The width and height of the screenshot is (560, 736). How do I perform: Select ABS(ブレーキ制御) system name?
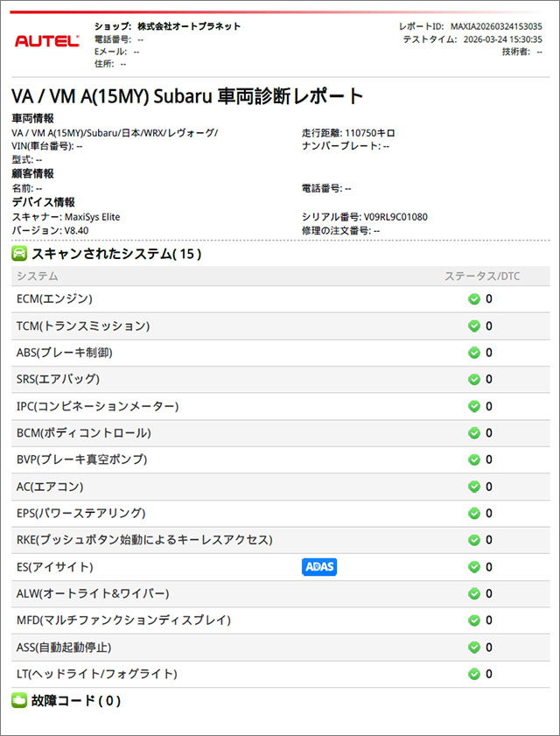tap(64, 353)
